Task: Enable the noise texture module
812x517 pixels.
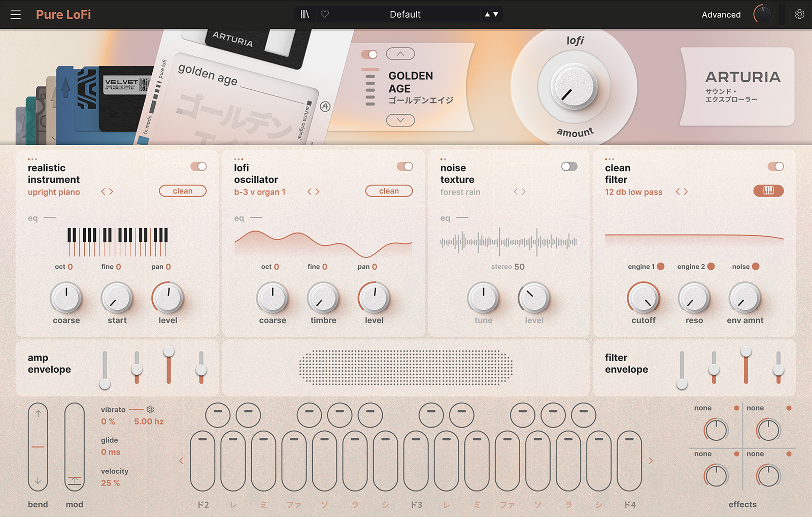Action: pyautogui.click(x=569, y=167)
